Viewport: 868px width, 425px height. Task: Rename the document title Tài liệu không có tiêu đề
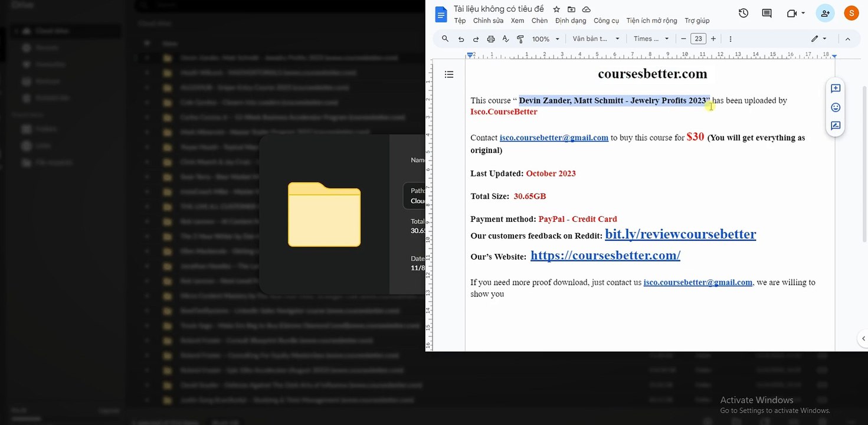(499, 9)
